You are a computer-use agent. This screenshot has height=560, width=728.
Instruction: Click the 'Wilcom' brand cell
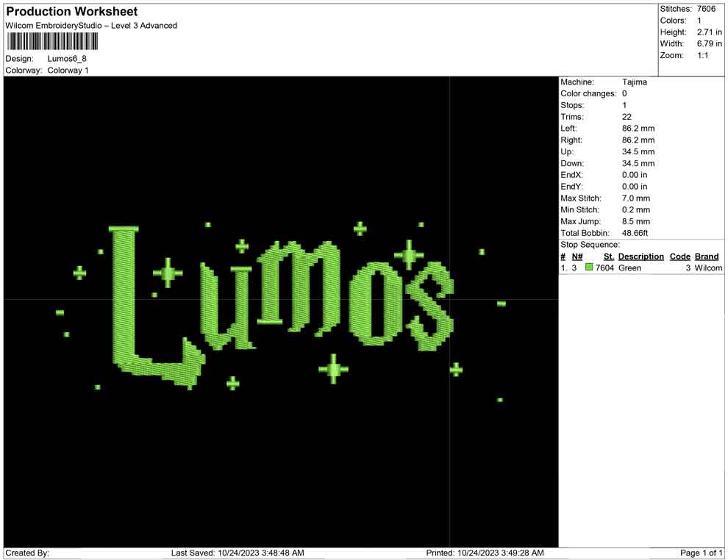coord(708,268)
